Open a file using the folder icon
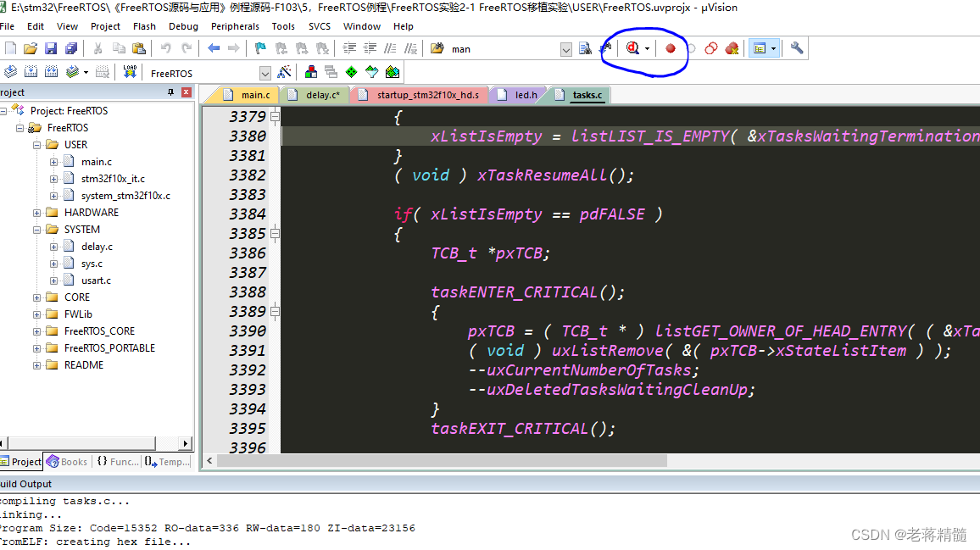 [x=31, y=48]
